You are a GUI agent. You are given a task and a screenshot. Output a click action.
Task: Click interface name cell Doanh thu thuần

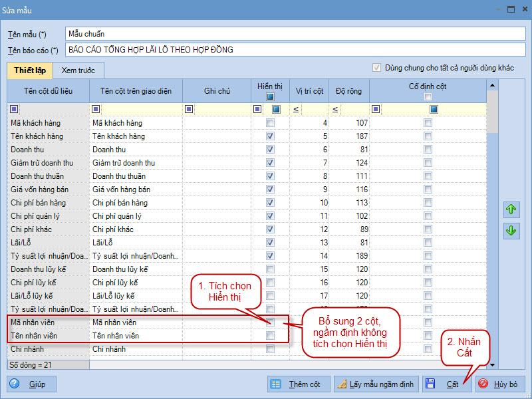tap(136, 176)
